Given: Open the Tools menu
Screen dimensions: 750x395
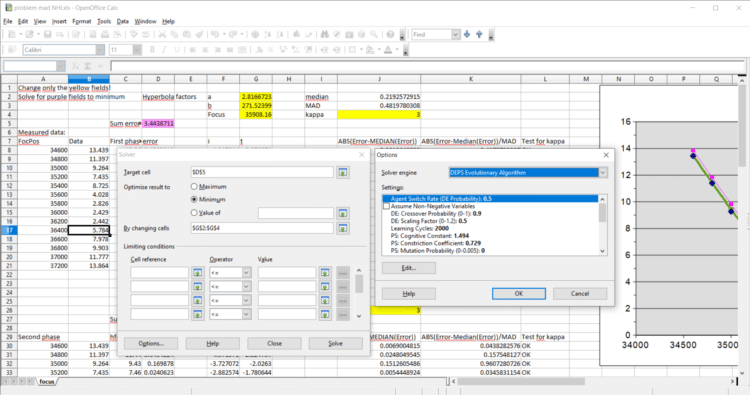Looking at the screenshot, I should (x=104, y=22).
